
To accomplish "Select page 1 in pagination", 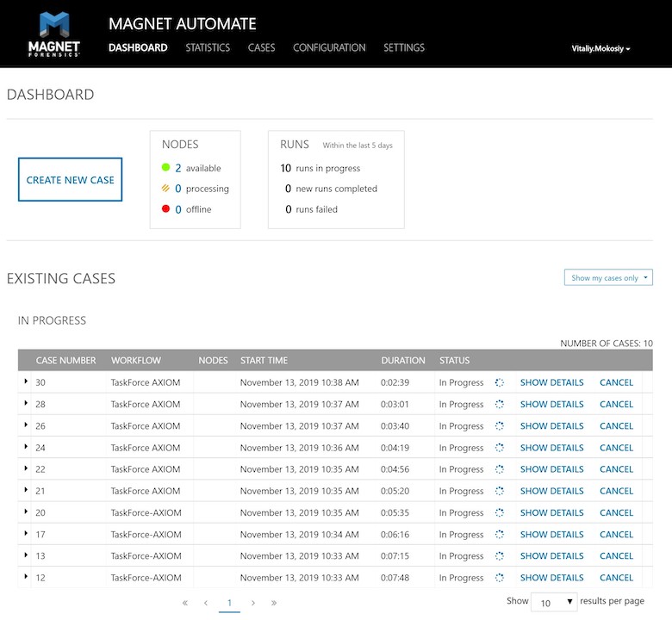I will pyautogui.click(x=229, y=603).
